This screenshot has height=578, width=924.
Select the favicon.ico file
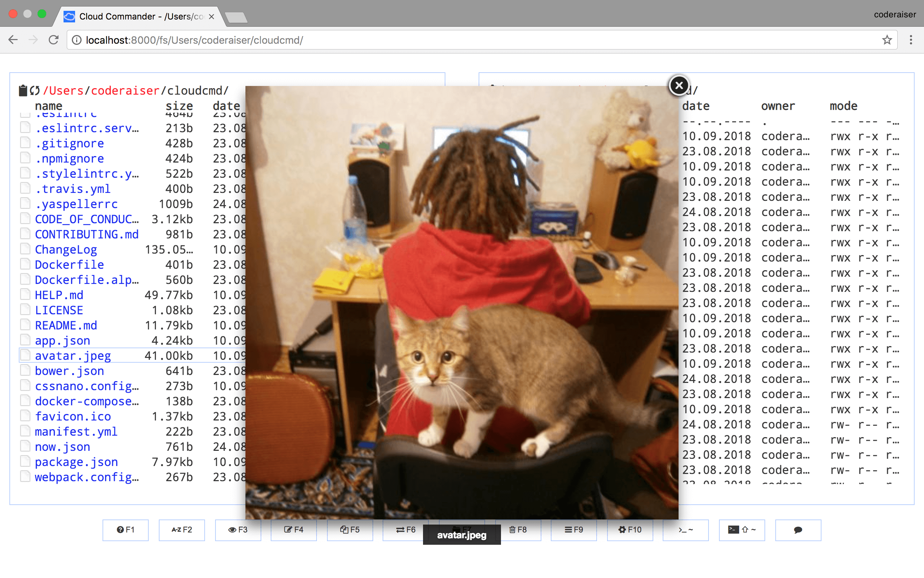click(x=73, y=416)
